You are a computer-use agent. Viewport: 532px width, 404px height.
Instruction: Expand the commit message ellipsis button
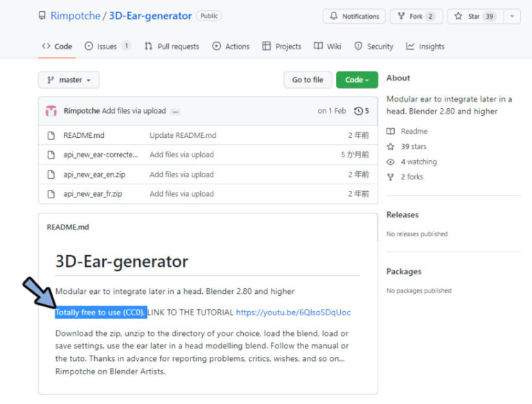click(175, 112)
